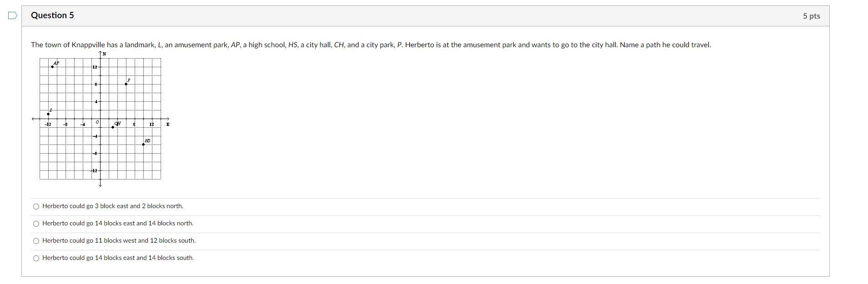Viewport: 868px width, 284px height.
Task: Flag Question 5 with the bookmark icon
Action: pos(13,16)
